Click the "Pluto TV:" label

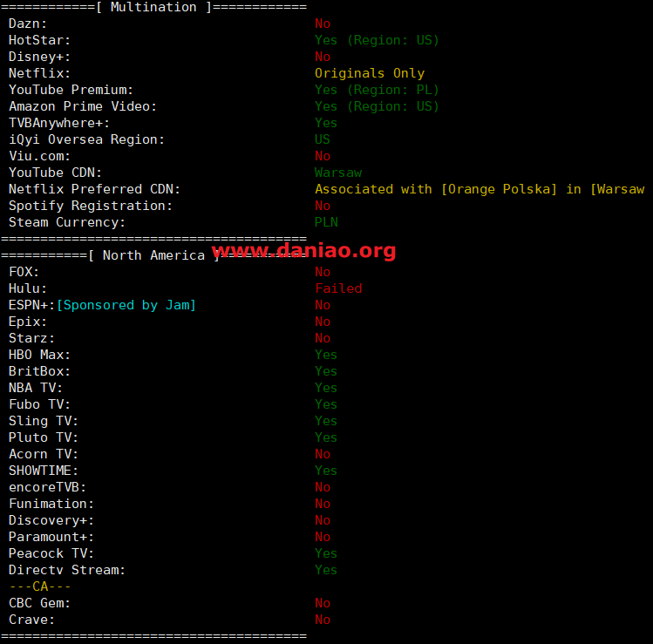click(44, 437)
